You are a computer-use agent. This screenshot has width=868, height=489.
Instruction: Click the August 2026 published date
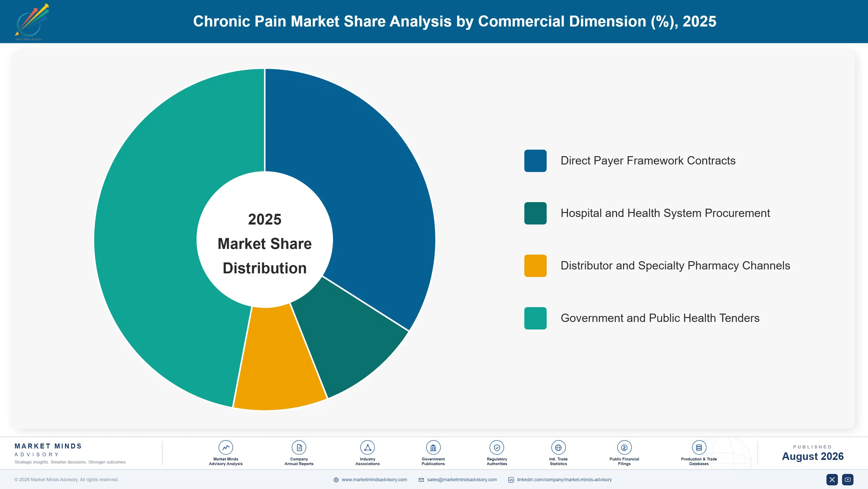812,456
